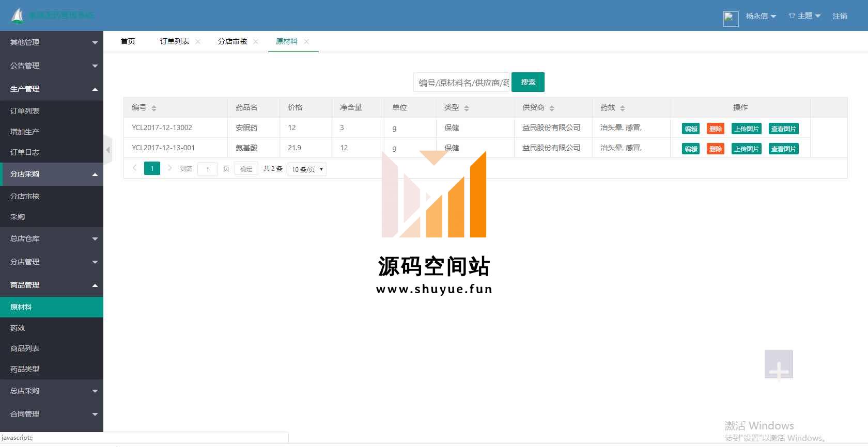The image size is (868, 447).
Task: Switch to the 首页 tab
Action: point(128,41)
